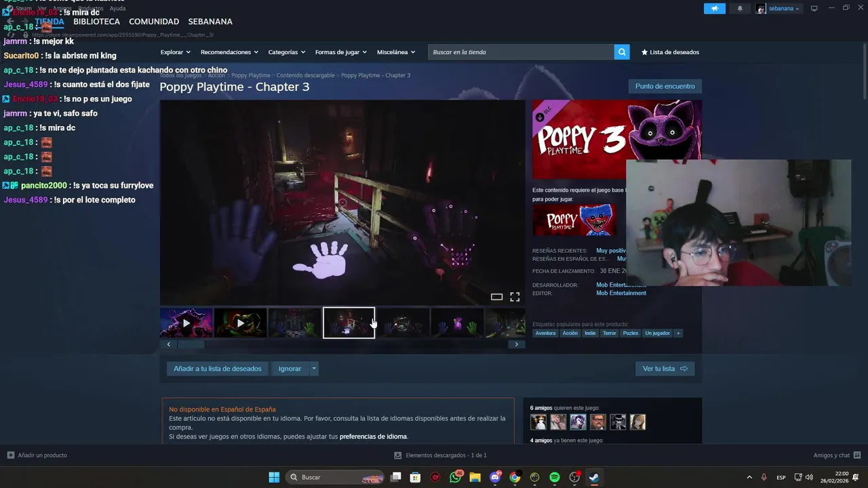Open screenshot in fullscreen view

click(x=515, y=297)
